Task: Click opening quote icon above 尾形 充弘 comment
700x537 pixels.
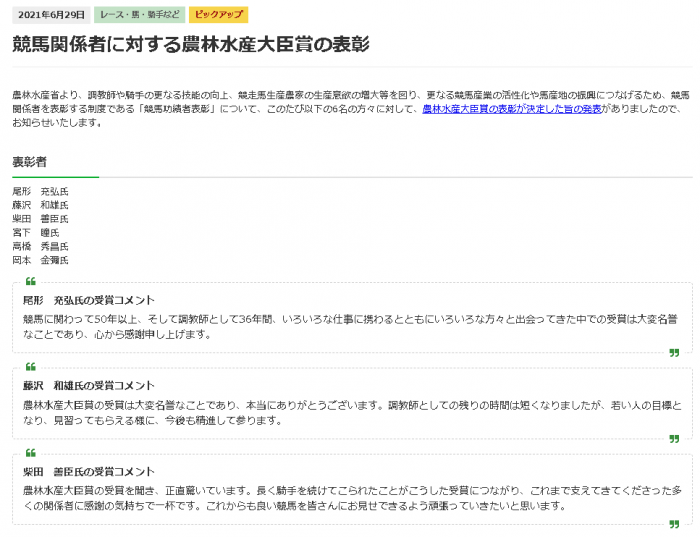Action: coord(30,281)
